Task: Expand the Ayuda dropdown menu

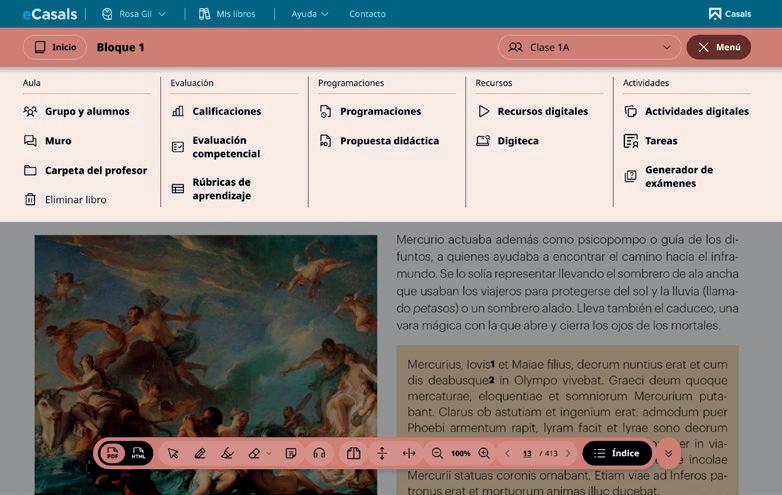Action: [310, 14]
